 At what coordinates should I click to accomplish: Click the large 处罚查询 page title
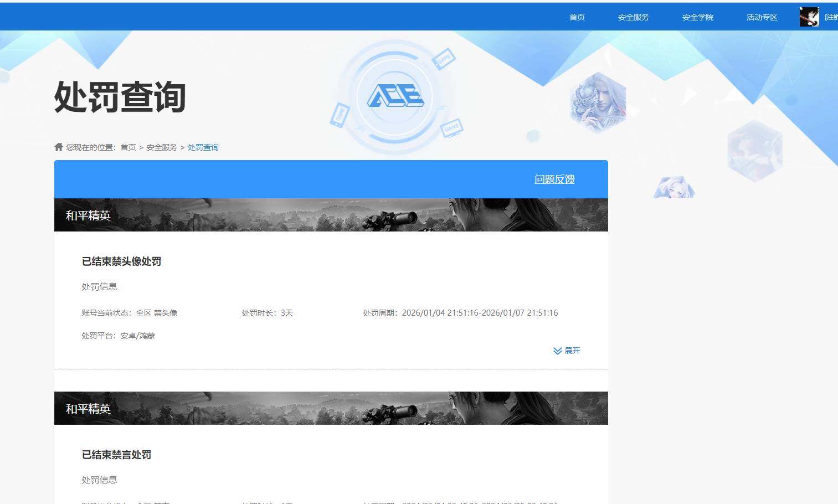[x=120, y=97]
